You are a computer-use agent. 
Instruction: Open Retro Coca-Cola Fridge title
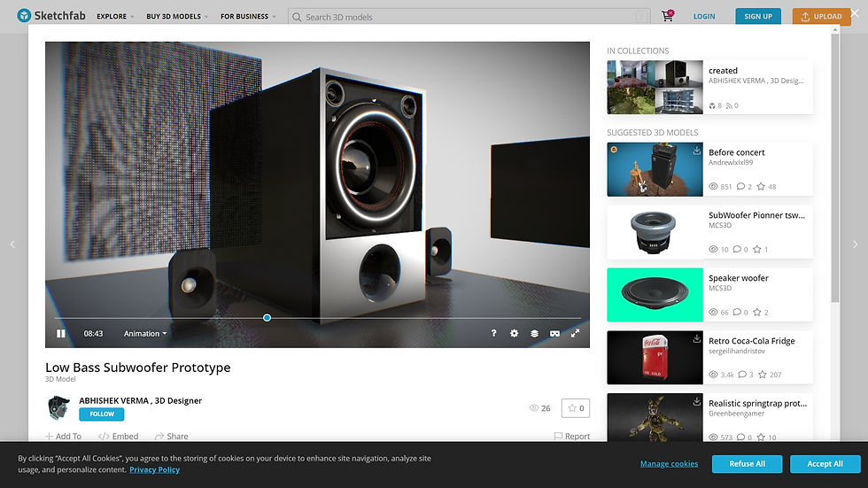[x=751, y=341]
